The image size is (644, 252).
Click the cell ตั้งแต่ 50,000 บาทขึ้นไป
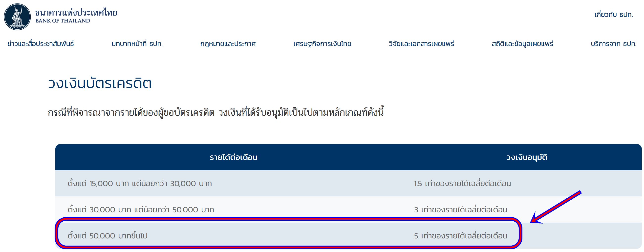point(107,236)
